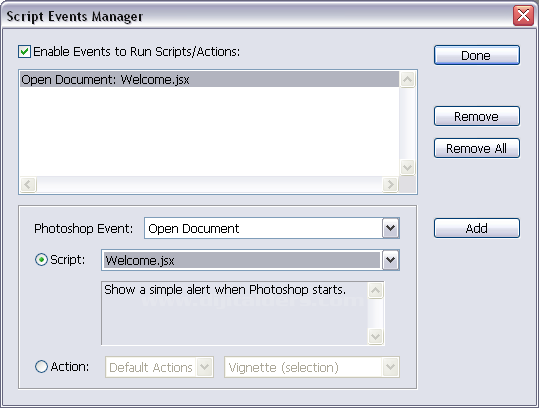Click the Remove All button

(477, 148)
